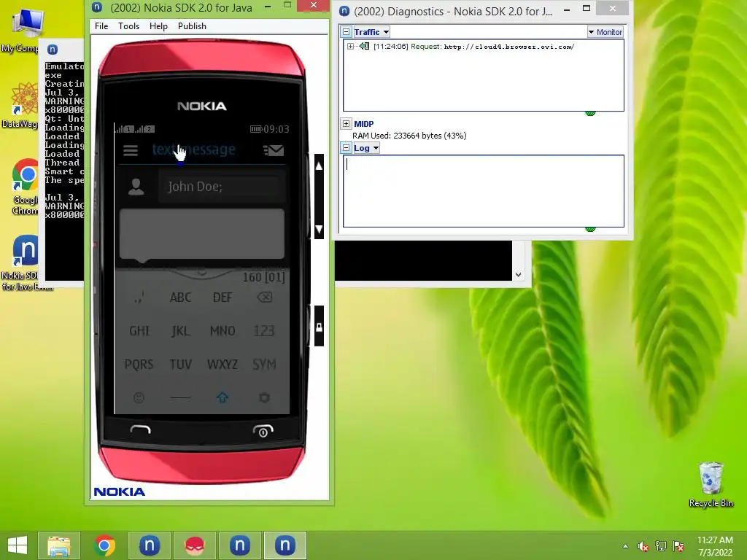Expand the cloud4.browser.ovi.com request entry
This screenshot has height=560, width=747.
point(350,46)
